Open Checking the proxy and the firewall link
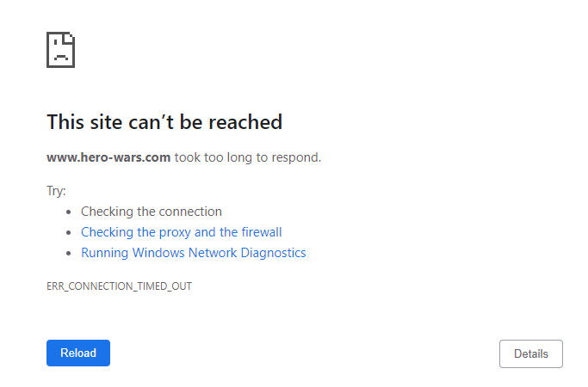Viewport: 588px width, 387px height. coord(181,232)
